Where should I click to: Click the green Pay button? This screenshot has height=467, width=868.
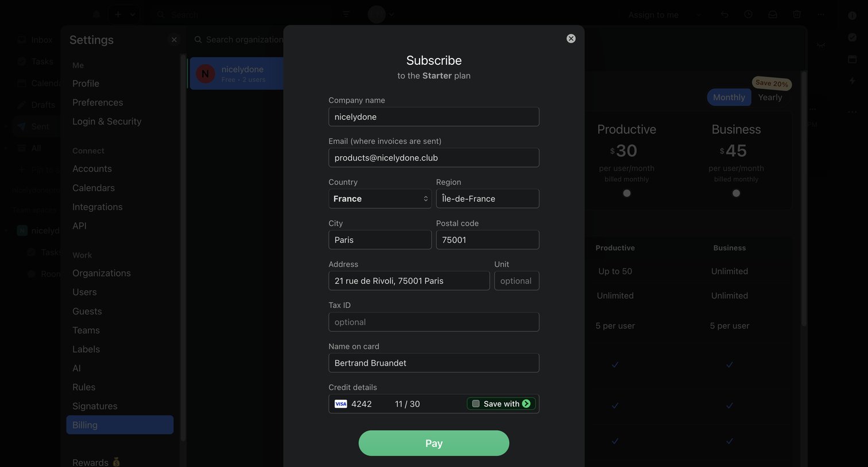coord(434,443)
